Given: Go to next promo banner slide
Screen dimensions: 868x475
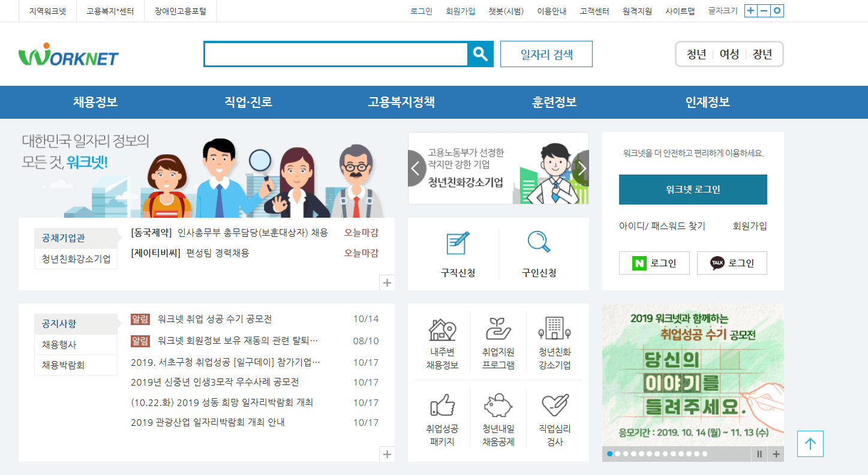Looking at the screenshot, I should click(581, 169).
